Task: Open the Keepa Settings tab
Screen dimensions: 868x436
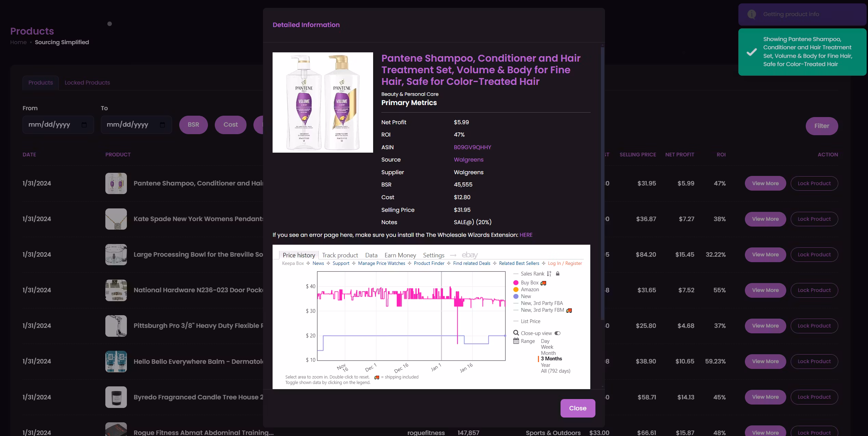Action: (x=434, y=255)
